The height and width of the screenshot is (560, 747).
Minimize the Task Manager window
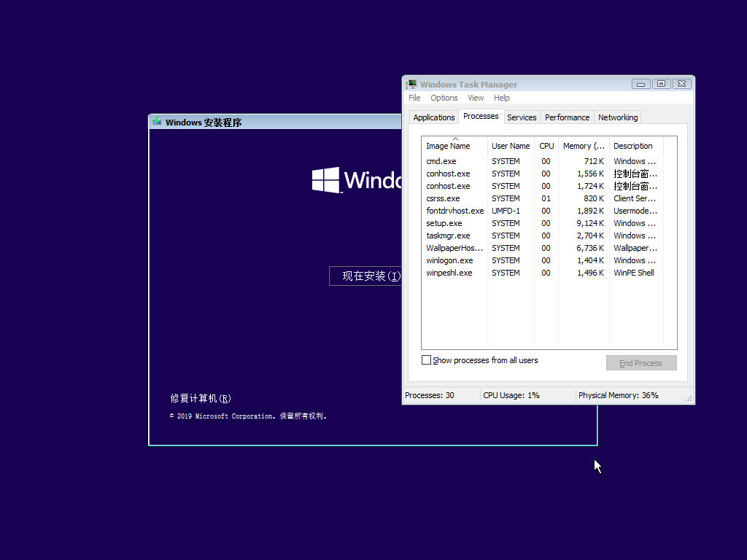640,84
